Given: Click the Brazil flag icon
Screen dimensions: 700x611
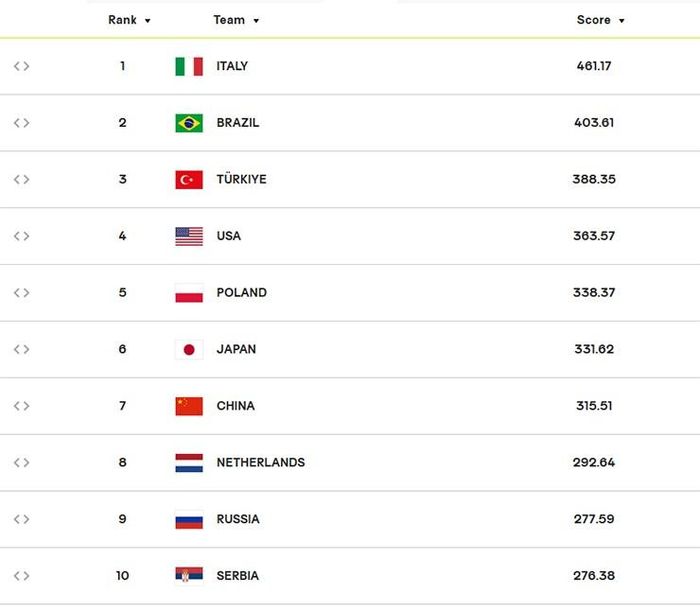Looking at the screenshot, I should pos(189,123).
